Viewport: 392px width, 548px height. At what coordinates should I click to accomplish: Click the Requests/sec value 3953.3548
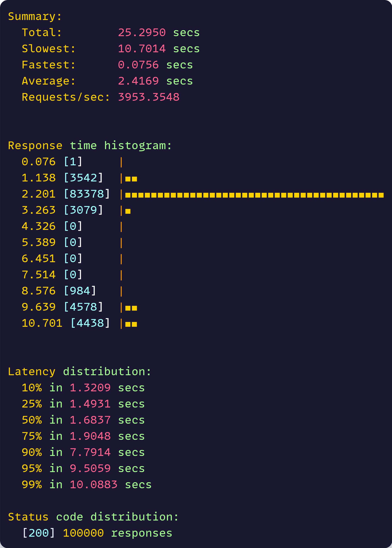(x=149, y=97)
